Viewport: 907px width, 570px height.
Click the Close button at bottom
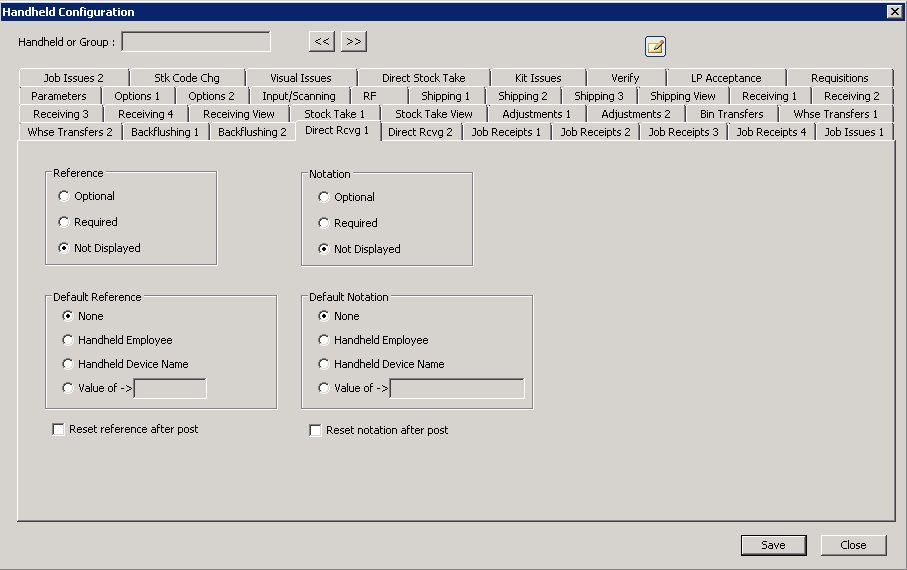(853, 545)
